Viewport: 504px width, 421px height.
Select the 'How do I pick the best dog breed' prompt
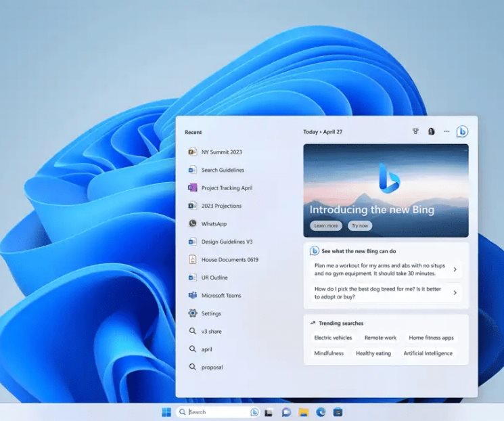click(x=377, y=292)
